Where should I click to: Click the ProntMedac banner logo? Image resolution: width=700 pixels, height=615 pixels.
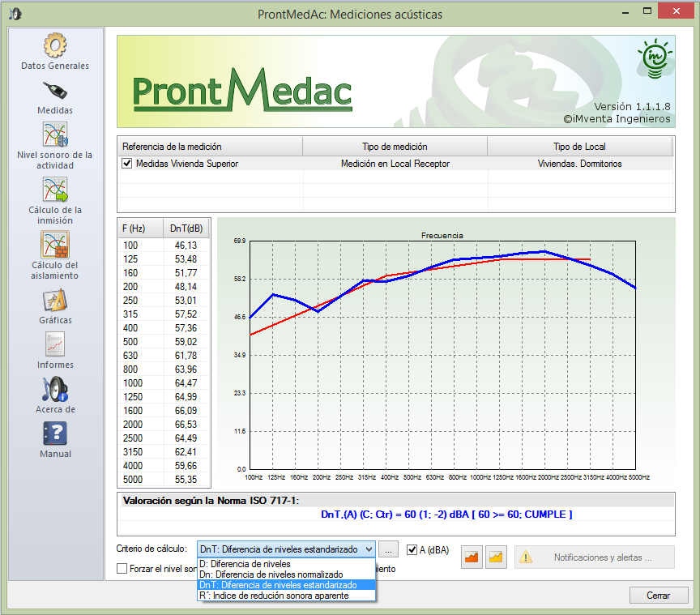click(242, 90)
